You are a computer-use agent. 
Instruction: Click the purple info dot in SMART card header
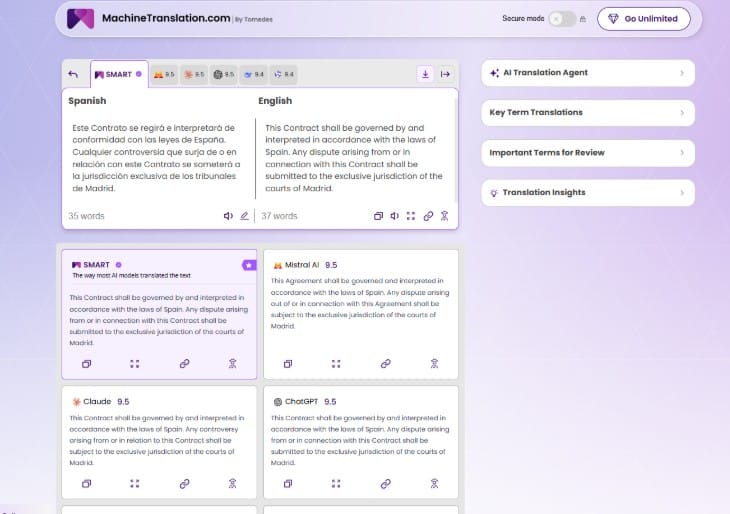(x=118, y=265)
